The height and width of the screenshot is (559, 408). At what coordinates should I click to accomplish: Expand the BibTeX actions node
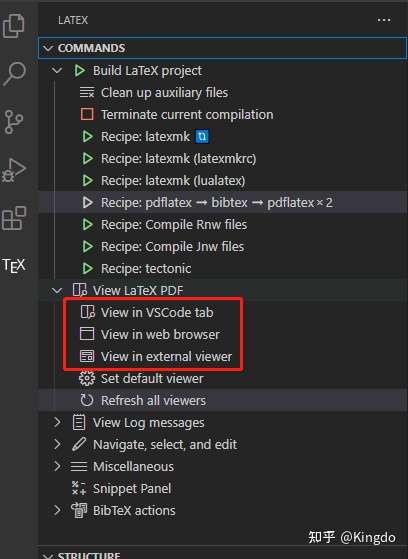pyautogui.click(x=57, y=511)
